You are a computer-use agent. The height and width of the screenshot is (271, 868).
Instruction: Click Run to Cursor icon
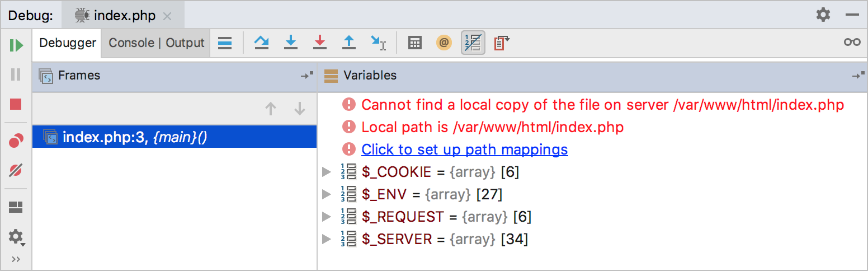pyautogui.click(x=378, y=43)
